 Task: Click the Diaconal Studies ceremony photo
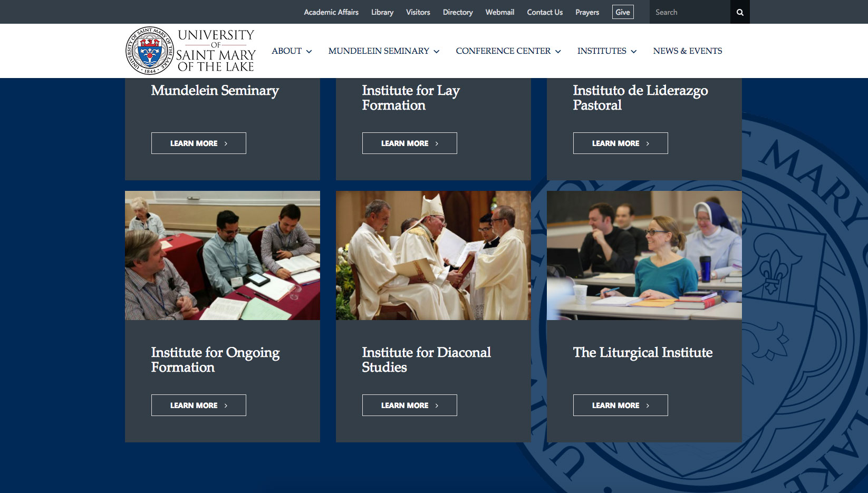(x=433, y=256)
